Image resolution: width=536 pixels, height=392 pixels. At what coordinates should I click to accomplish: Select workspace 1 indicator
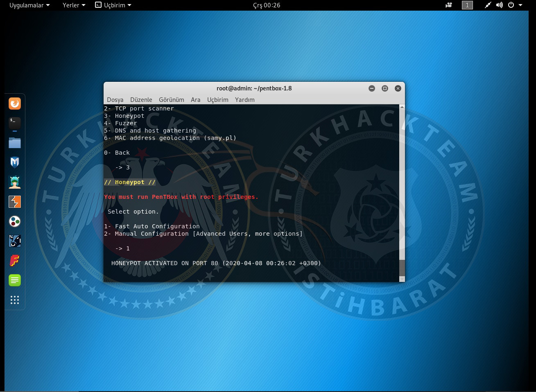coord(467,5)
